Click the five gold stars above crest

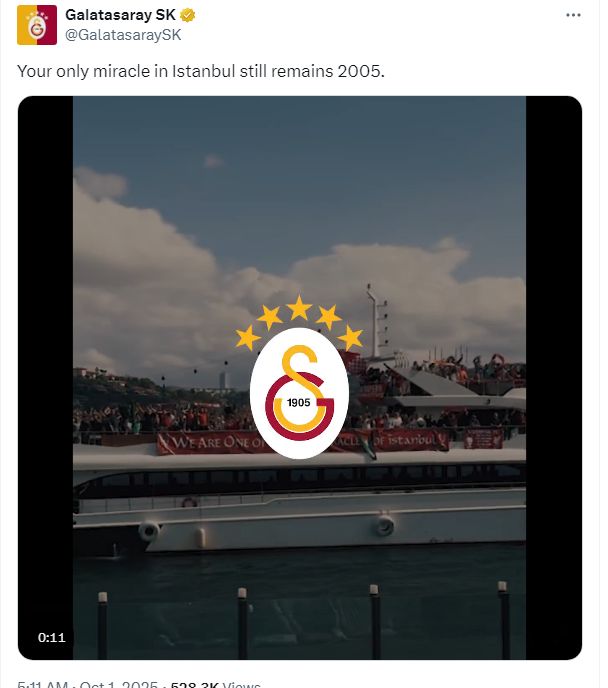[299, 322]
